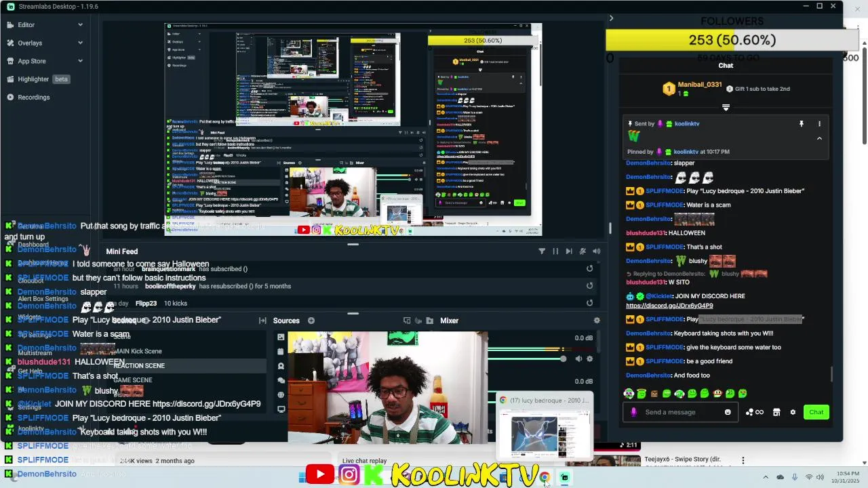Select the MAIN Kick Scene
868x488 pixels.
(x=138, y=351)
